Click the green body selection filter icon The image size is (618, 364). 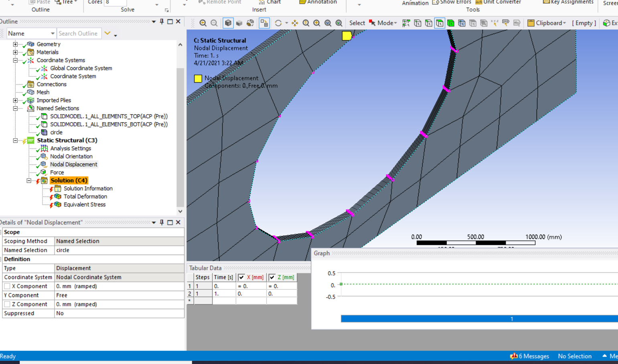(x=451, y=23)
